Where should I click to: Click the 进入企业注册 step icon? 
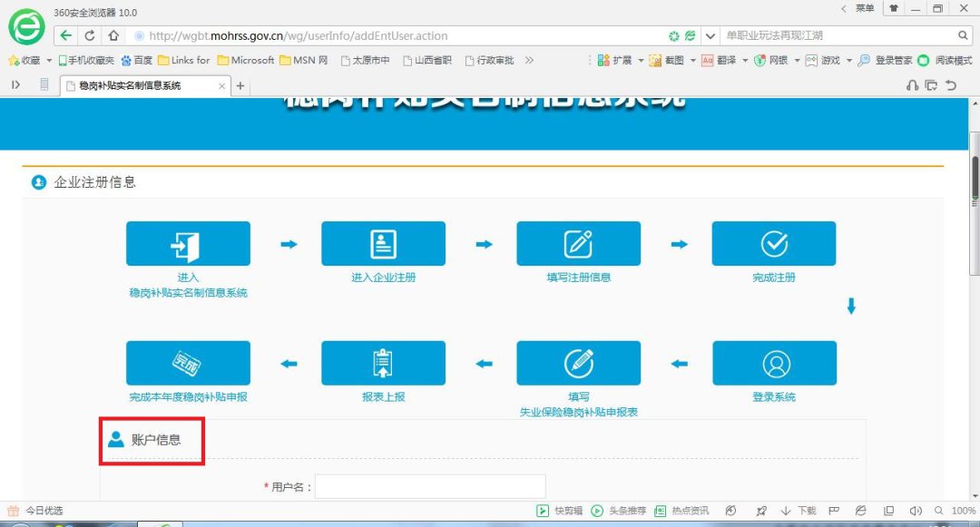(x=383, y=244)
